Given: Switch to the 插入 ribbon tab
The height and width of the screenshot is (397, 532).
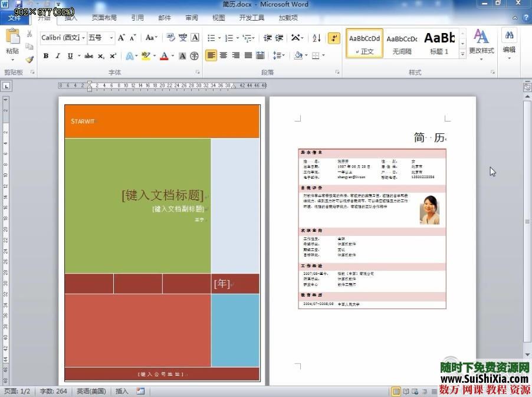Looking at the screenshot, I should point(71,18).
